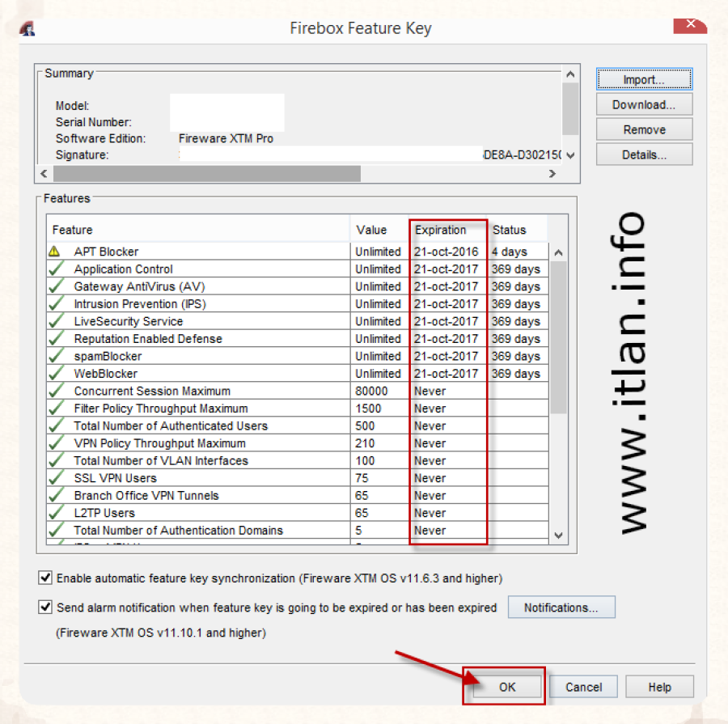The image size is (728, 724).
Task: Click the APT Blocker warning triangle icon
Action: [55, 252]
